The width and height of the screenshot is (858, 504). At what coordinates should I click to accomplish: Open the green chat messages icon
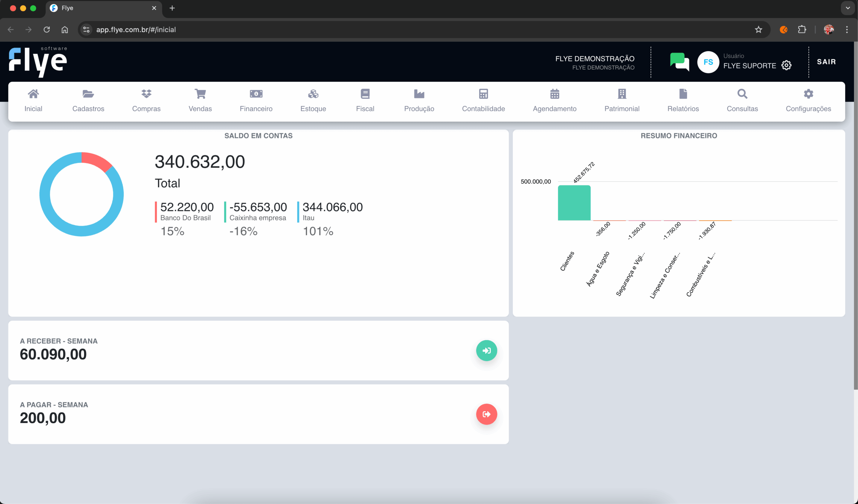[679, 62]
